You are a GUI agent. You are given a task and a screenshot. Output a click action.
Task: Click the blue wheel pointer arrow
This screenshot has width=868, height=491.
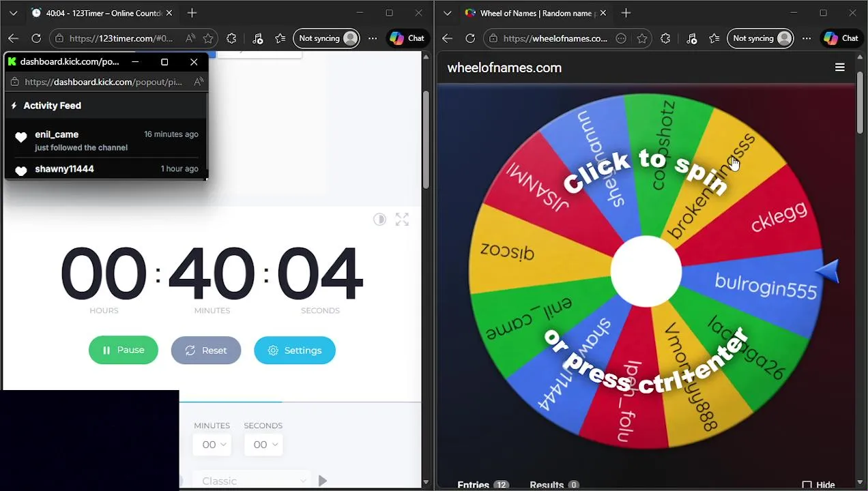827,271
